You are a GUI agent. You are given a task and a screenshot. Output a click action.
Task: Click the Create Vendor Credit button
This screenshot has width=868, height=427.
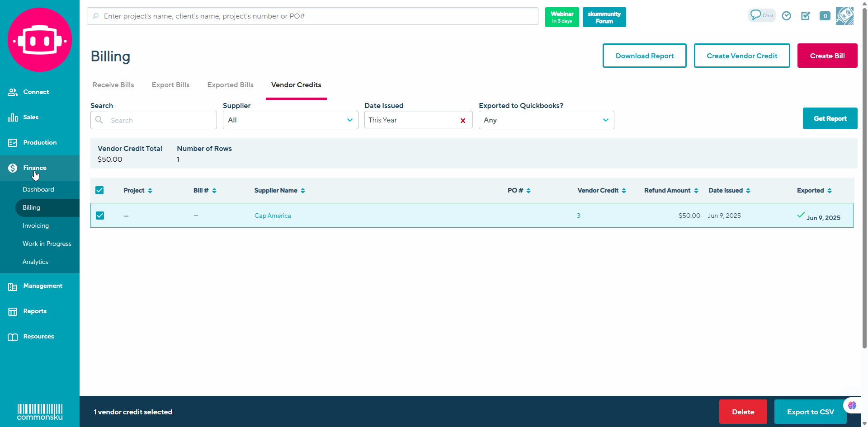coord(741,56)
